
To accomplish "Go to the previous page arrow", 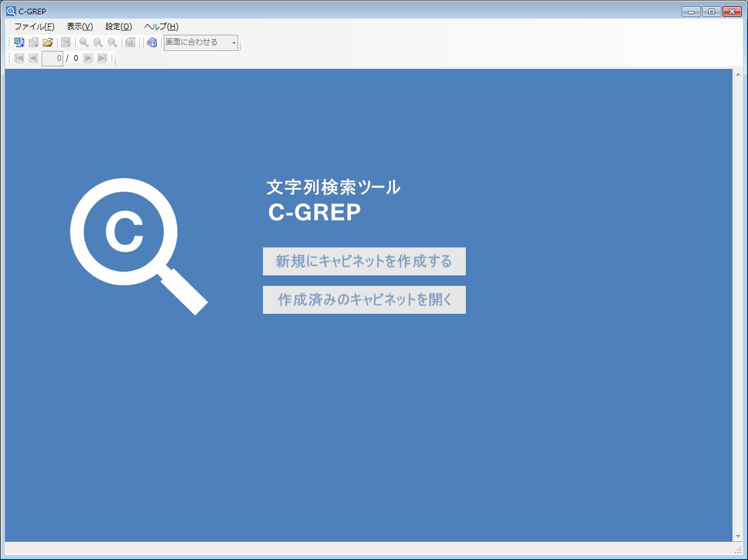I will [33, 58].
